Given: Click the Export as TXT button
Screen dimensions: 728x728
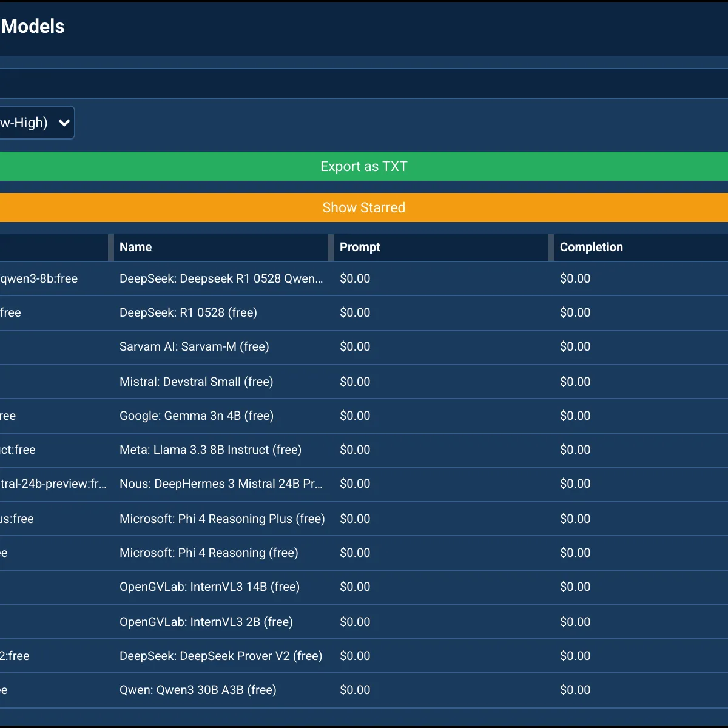Looking at the screenshot, I should pyautogui.click(x=364, y=166).
